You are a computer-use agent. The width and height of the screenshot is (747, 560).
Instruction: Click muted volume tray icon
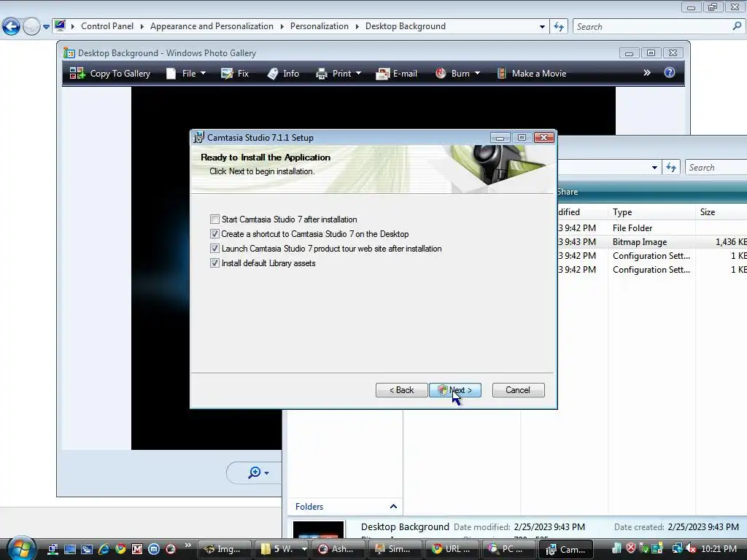click(x=691, y=548)
